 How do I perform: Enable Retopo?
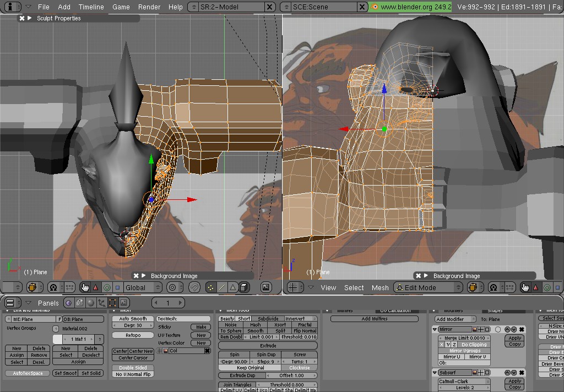[x=133, y=335]
